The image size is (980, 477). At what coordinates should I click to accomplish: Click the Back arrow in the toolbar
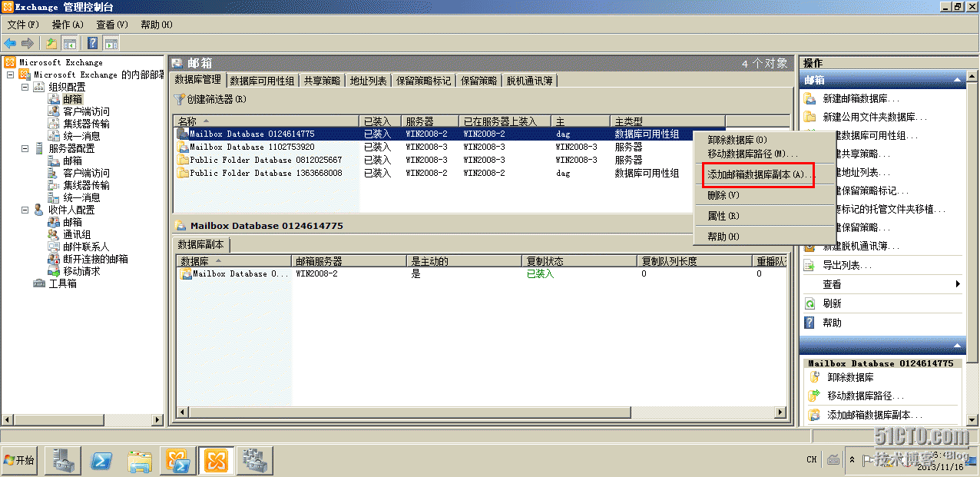click(10, 43)
